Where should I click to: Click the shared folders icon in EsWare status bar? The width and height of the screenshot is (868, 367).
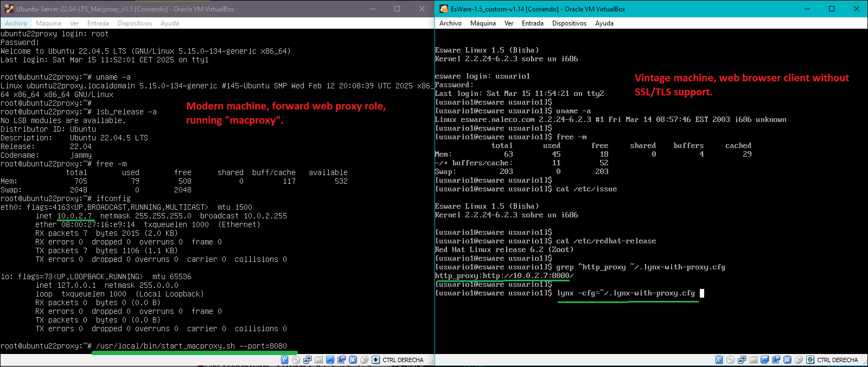point(753,359)
